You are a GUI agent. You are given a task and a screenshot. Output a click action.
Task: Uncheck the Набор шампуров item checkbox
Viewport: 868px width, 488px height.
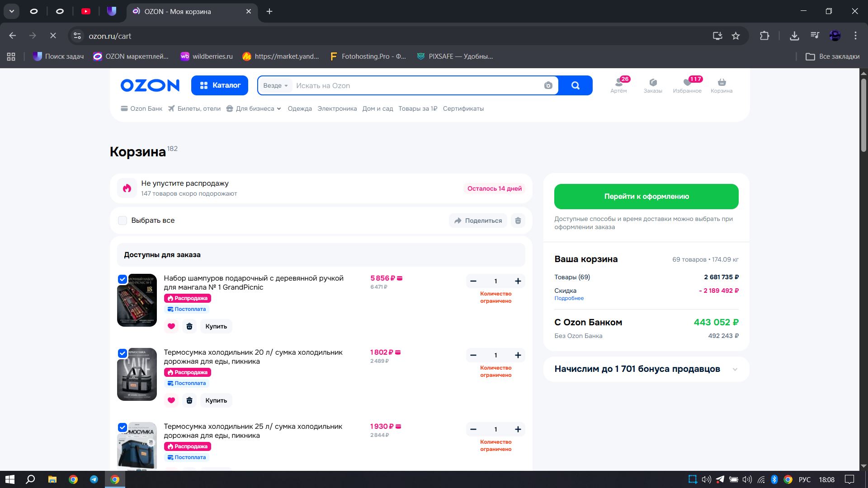[x=123, y=279]
